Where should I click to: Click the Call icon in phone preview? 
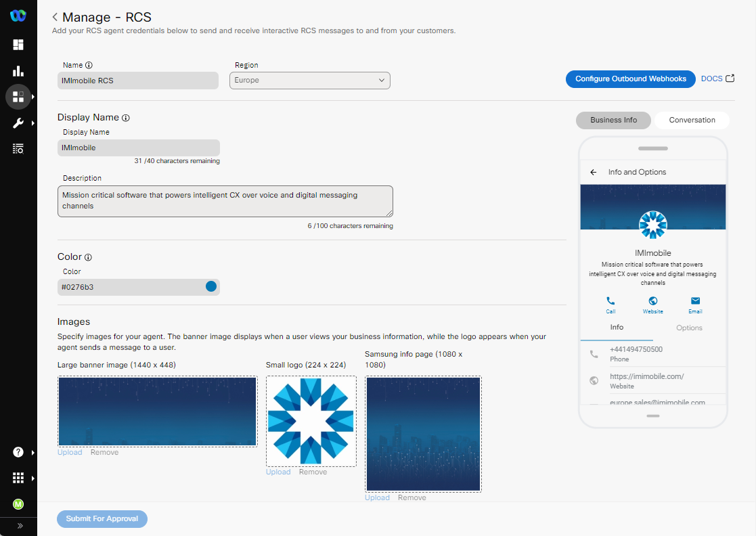tap(610, 301)
